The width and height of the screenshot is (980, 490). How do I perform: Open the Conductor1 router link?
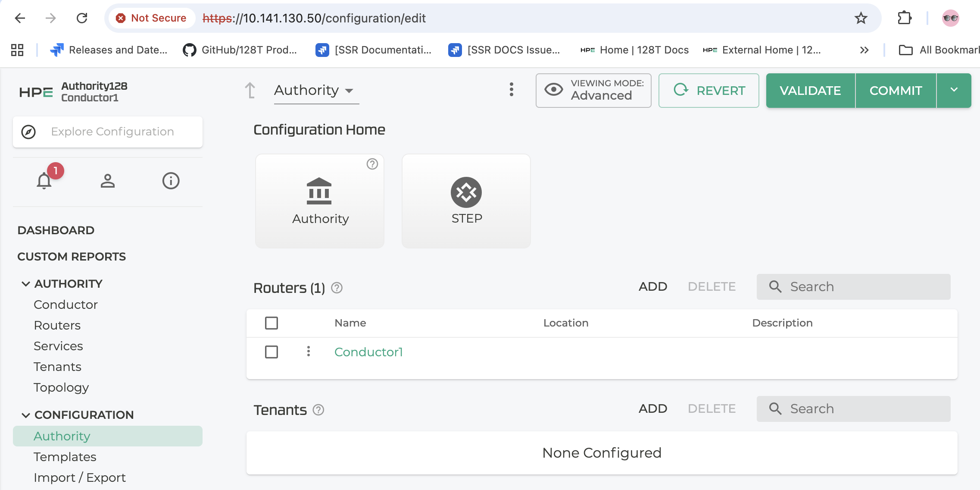click(x=368, y=352)
